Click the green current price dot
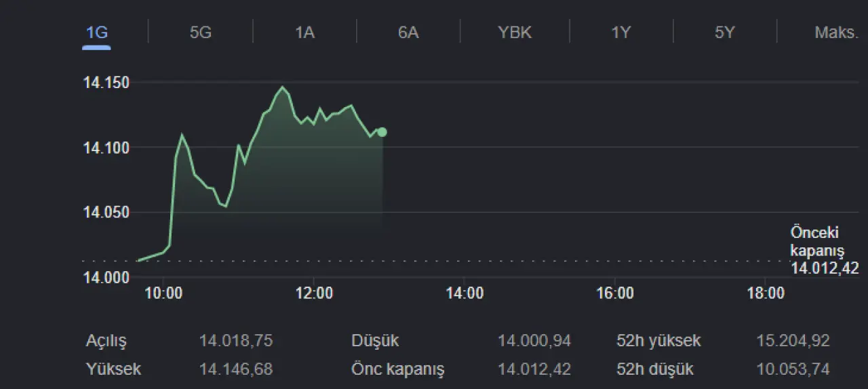This screenshot has width=868, height=389. (x=382, y=132)
